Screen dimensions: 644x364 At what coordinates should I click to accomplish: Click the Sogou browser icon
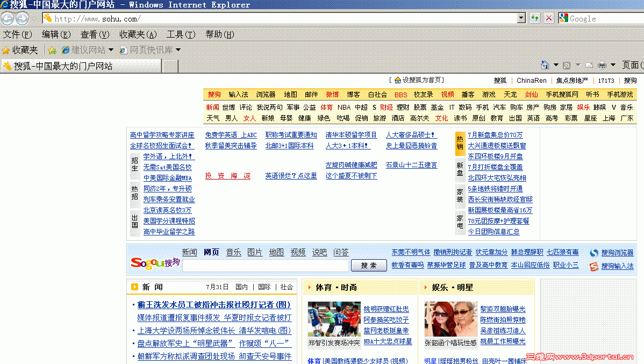click(x=594, y=253)
